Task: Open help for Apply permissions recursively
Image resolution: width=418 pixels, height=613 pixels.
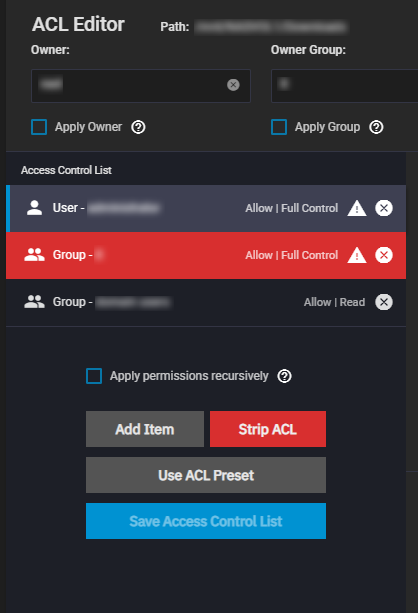Action: (x=284, y=376)
